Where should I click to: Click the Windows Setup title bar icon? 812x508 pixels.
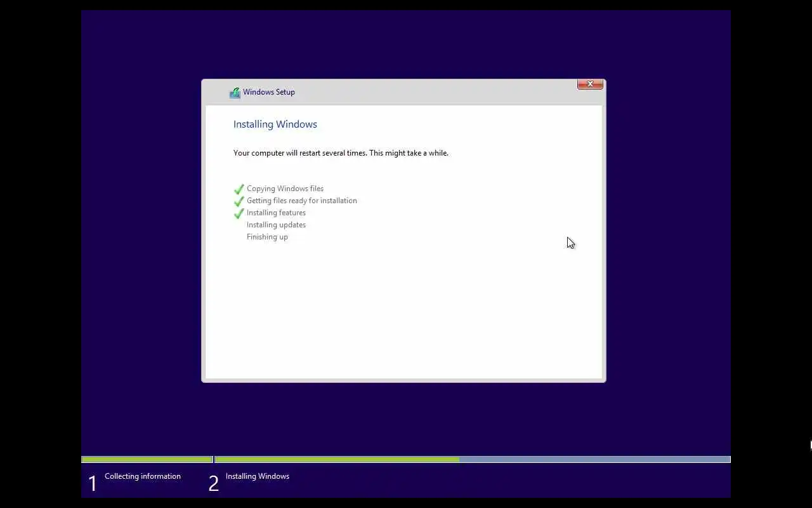tap(235, 93)
